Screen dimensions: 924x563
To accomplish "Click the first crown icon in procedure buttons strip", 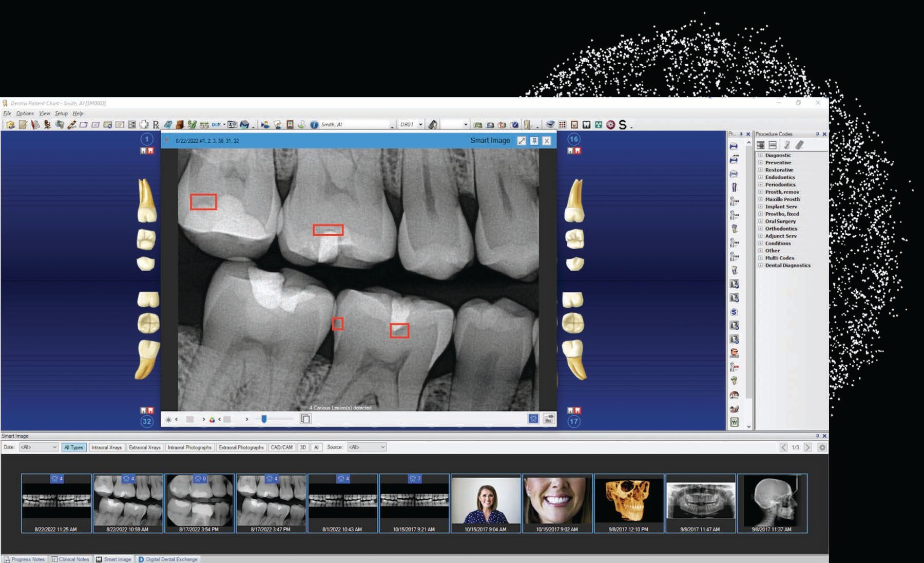I will coord(734,146).
